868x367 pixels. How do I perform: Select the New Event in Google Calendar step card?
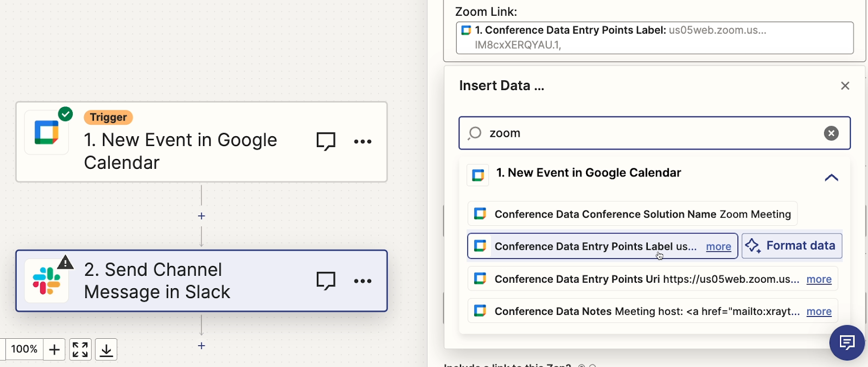pos(201,142)
